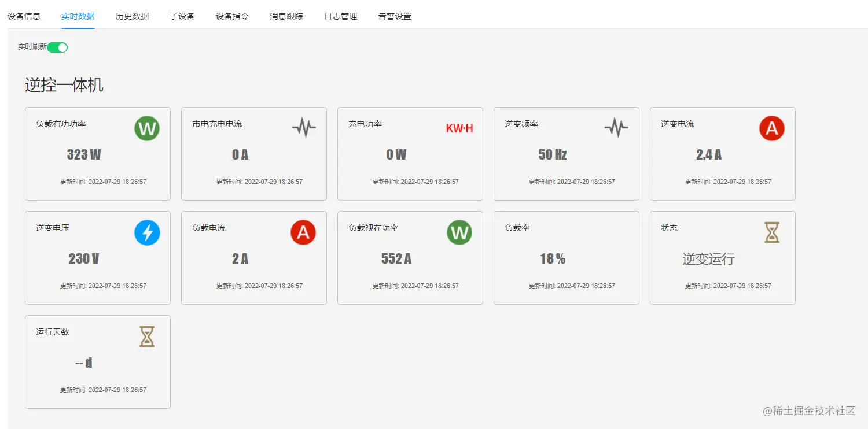Click the 18 % load rate value

pyautogui.click(x=553, y=258)
